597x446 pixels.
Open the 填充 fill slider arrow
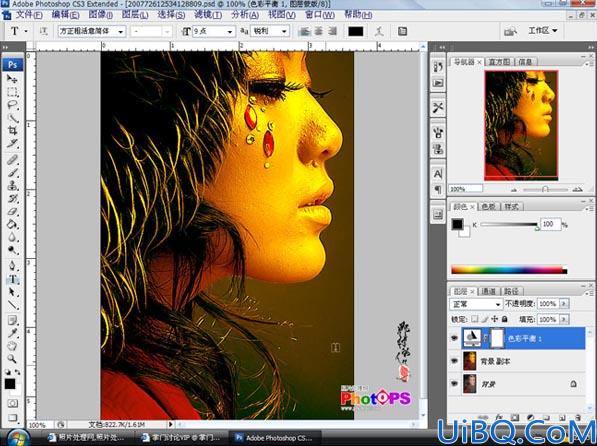click(564, 319)
